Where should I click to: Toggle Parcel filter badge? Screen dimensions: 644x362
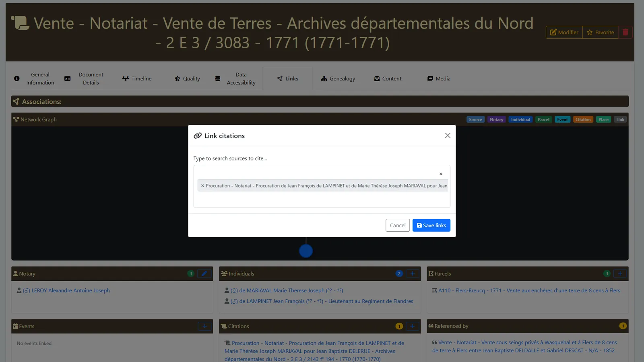tap(543, 119)
